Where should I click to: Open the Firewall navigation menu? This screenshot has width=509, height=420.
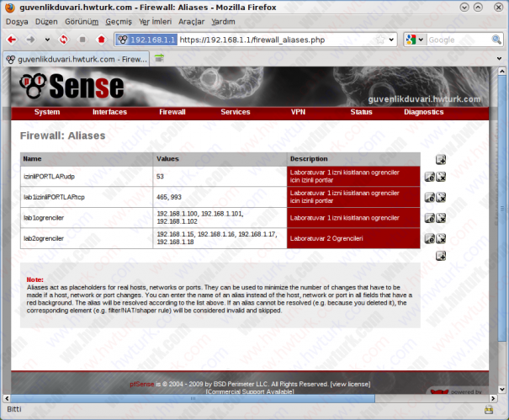click(172, 112)
